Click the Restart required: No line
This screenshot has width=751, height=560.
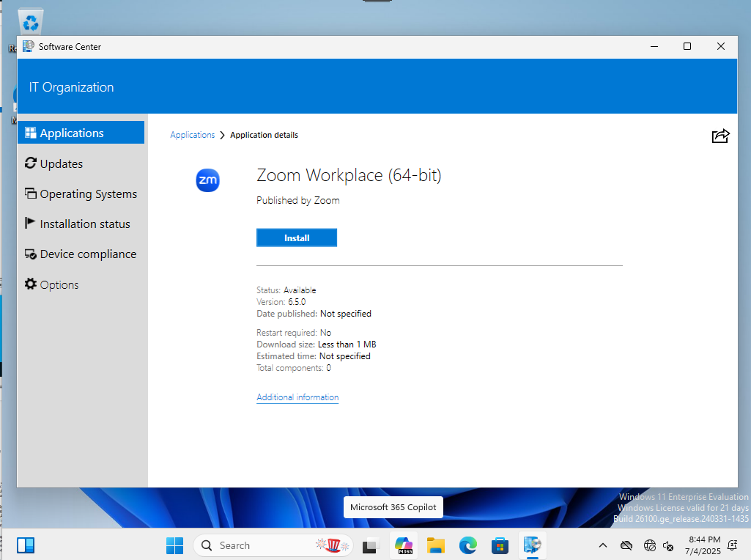(x=294, y=333)
